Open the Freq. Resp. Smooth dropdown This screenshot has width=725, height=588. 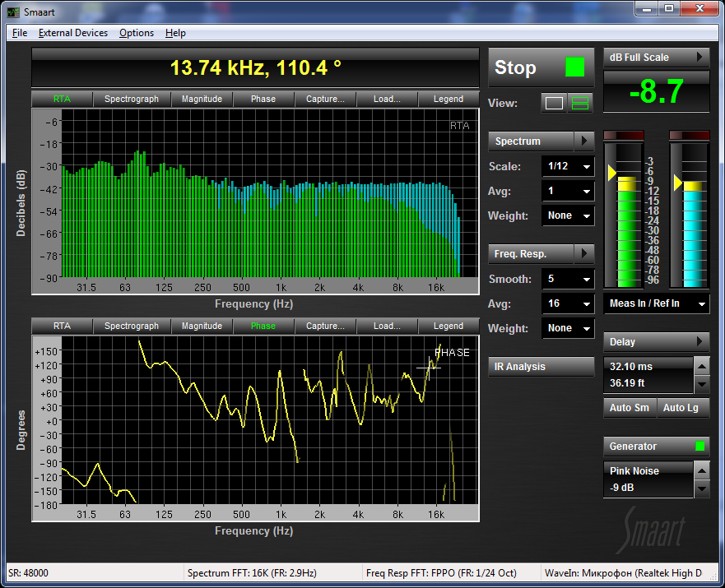(x=568, y=280)
